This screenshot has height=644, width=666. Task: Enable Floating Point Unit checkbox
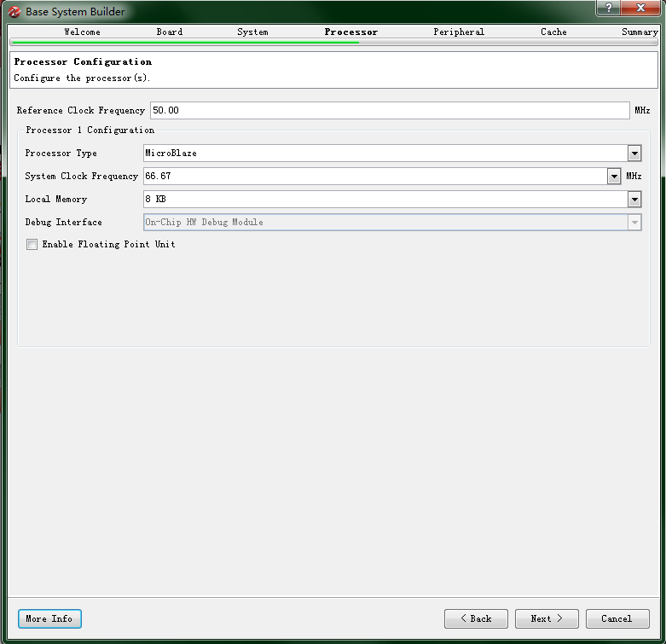pyautogui.click(x=32, y=244)
